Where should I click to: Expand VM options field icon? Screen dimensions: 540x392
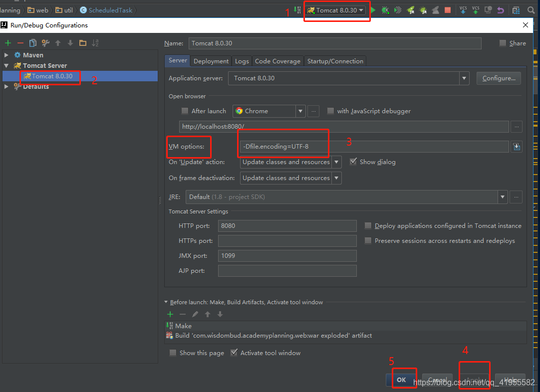coord(517,147)
